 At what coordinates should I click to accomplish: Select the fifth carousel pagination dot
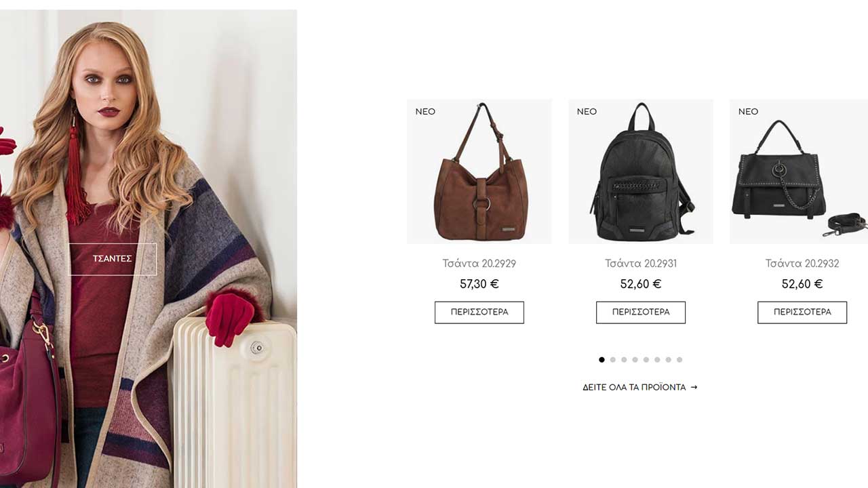646,360
